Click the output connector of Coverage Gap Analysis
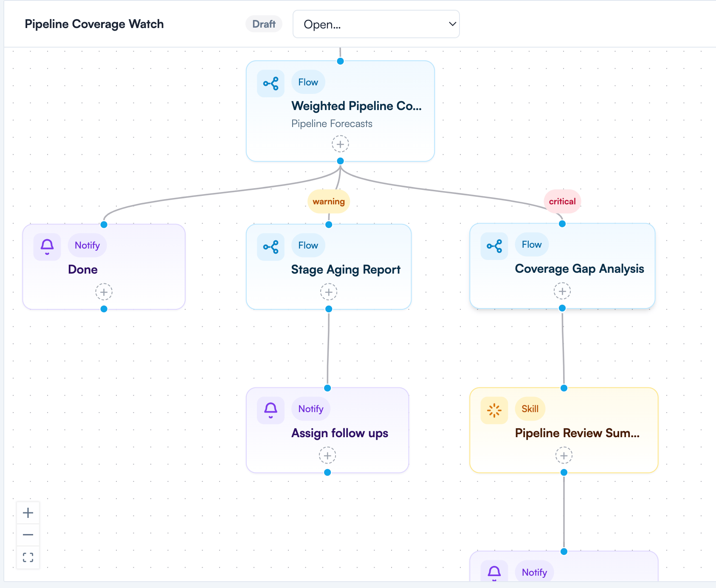716x588 pixels. [562, 308]
